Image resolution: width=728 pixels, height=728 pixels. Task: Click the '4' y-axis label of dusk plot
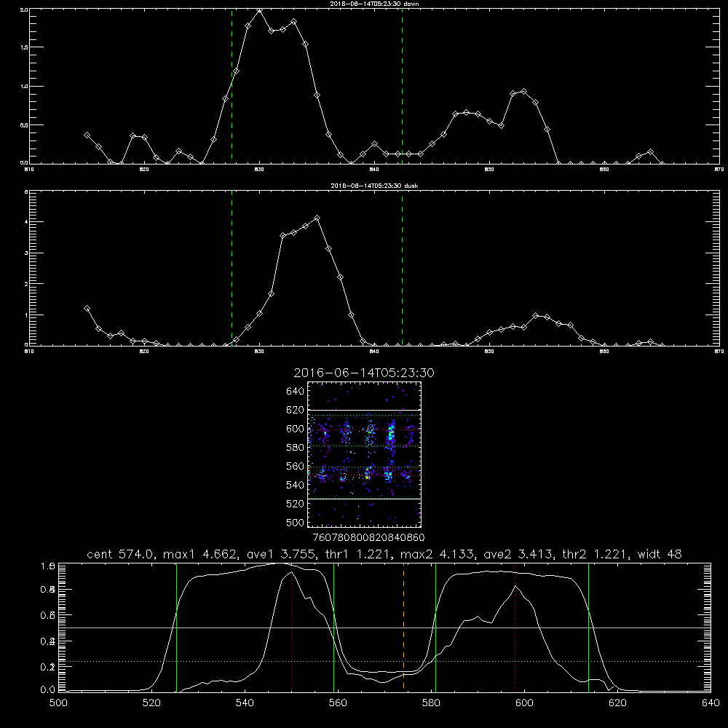click(x=26, y=222)
